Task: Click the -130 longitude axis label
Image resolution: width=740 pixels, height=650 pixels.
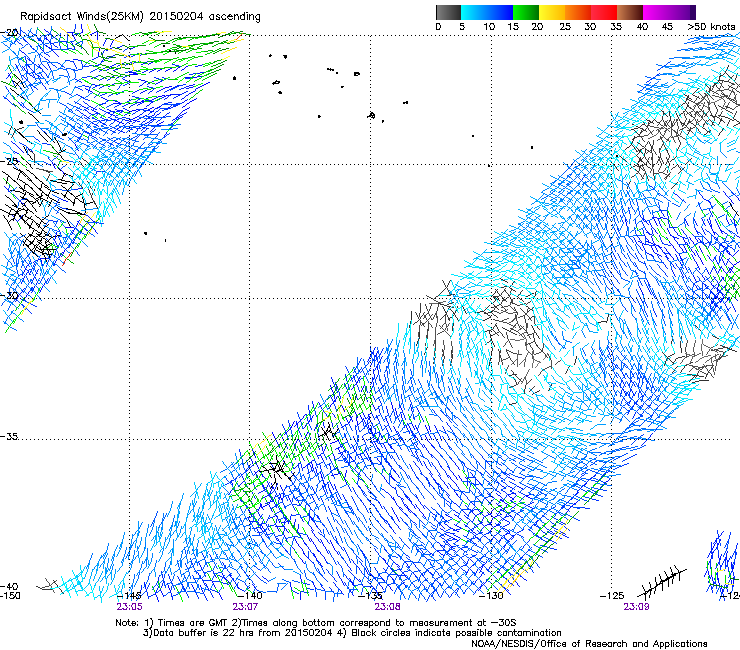Action: click(491, 596)
